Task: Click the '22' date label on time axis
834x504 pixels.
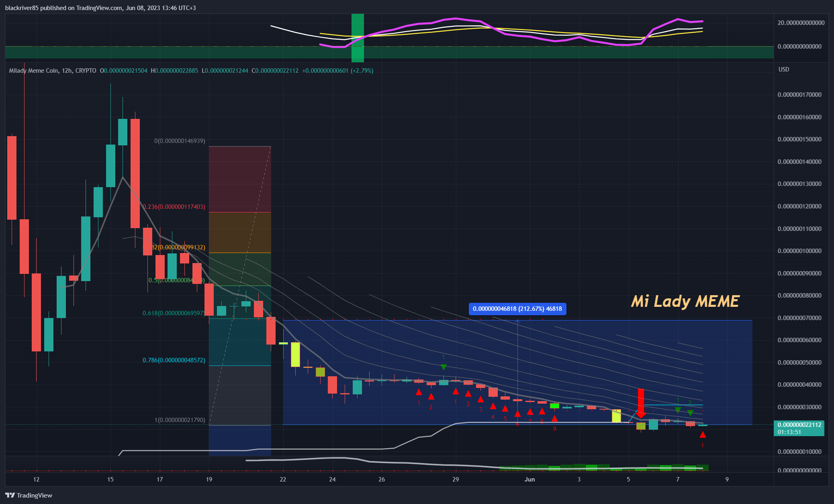Action: pyautogui.click(x=283, y=480)
